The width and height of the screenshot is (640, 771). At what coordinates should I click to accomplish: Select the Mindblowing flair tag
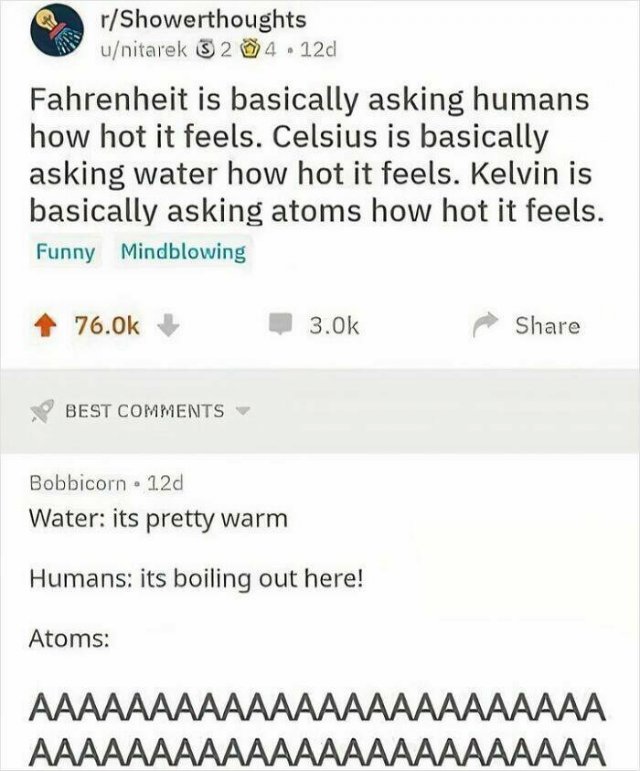(183, 252)
